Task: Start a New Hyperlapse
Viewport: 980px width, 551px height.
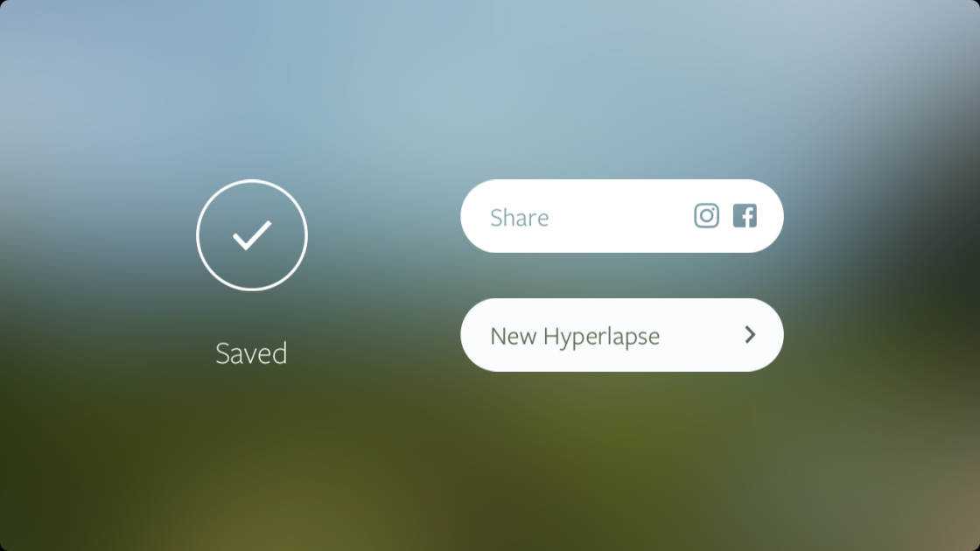Action: (x=622, y=335)
